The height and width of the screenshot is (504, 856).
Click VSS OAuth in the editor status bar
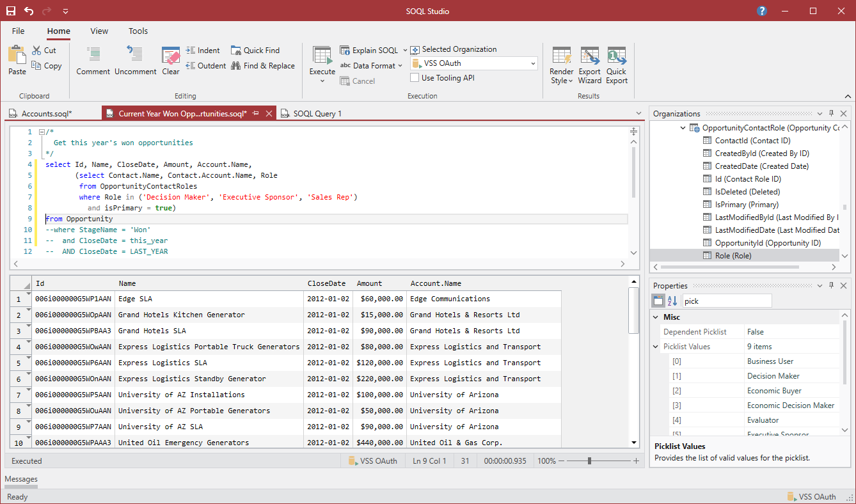(x=374, y=461)
